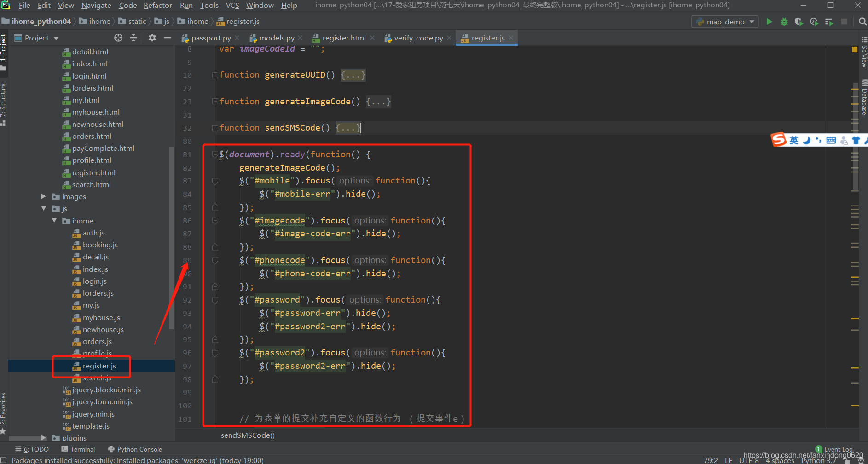Open the Database side panel
868x464 pixels.
[x=864, y=97]
